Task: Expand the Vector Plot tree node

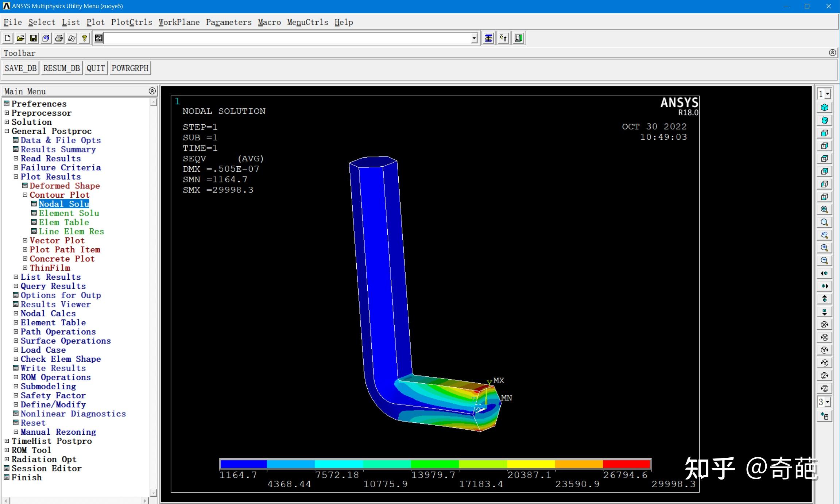Action: pos(25,241)
